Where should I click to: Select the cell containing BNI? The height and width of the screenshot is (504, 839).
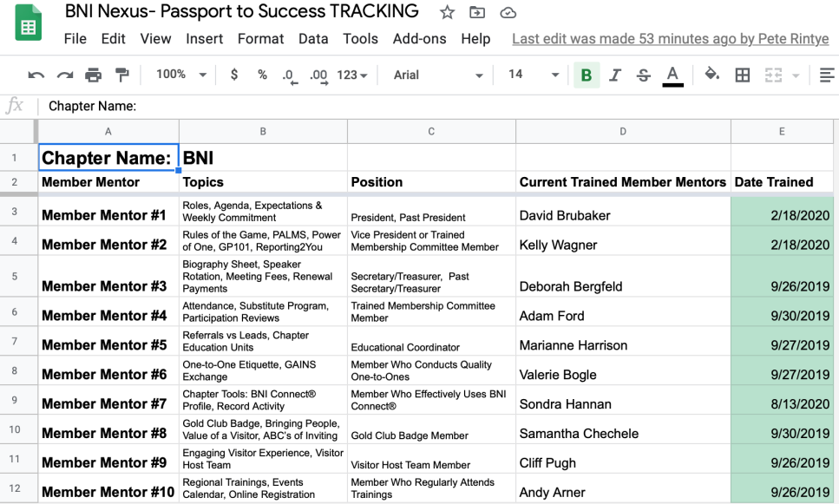pyautogui.click(x=263, y=157)
